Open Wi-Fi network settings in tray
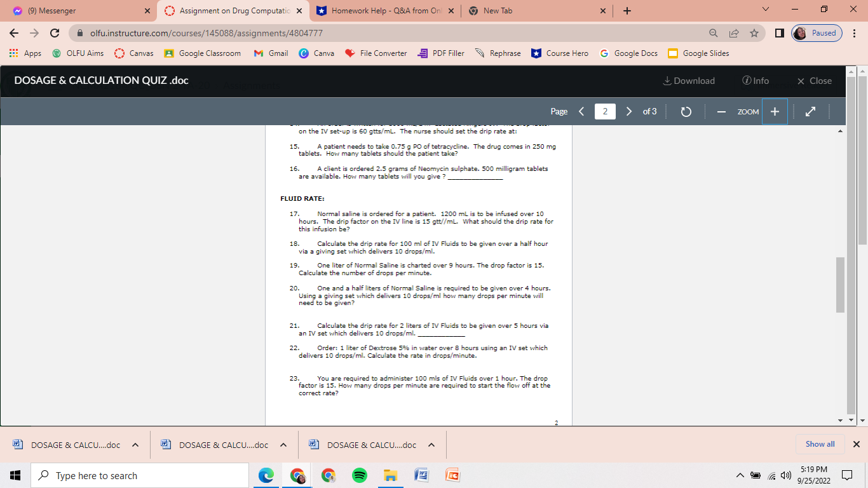The width and height of the screenshot is (868, 488). (771, 475)
